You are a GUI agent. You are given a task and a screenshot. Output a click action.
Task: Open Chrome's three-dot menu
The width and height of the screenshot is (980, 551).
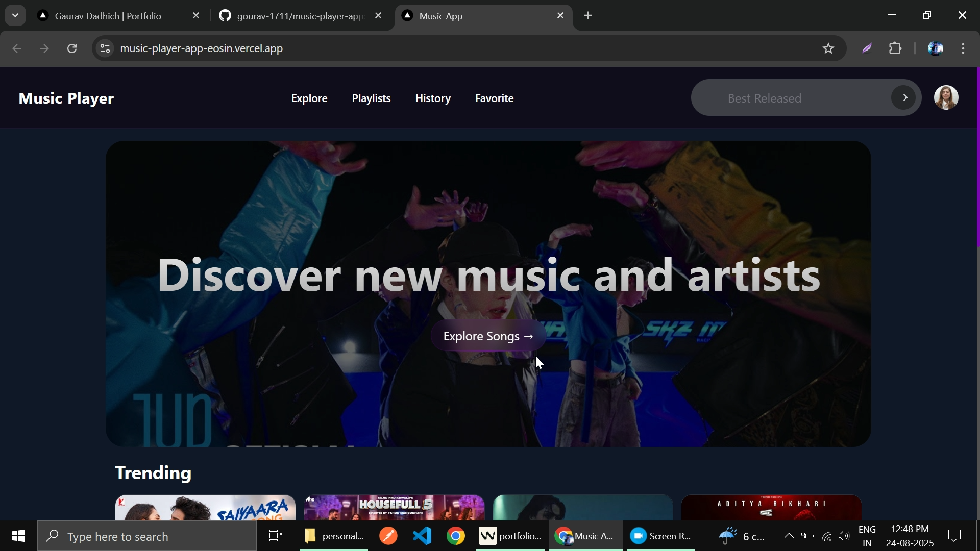(963, 48)
